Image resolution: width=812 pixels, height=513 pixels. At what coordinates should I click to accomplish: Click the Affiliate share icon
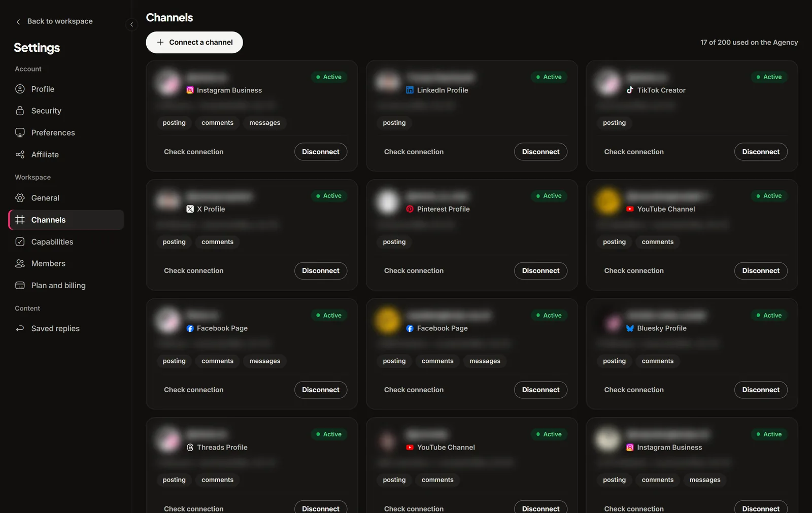point(20,154)
